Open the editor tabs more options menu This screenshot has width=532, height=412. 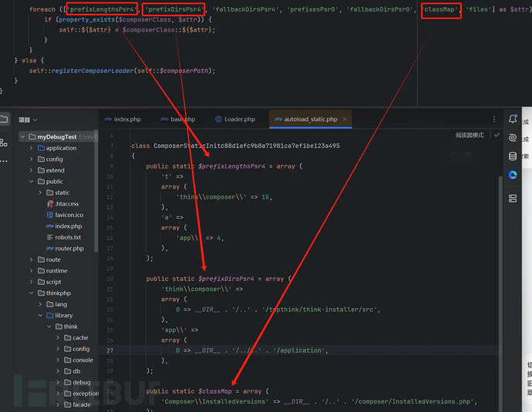494,119
